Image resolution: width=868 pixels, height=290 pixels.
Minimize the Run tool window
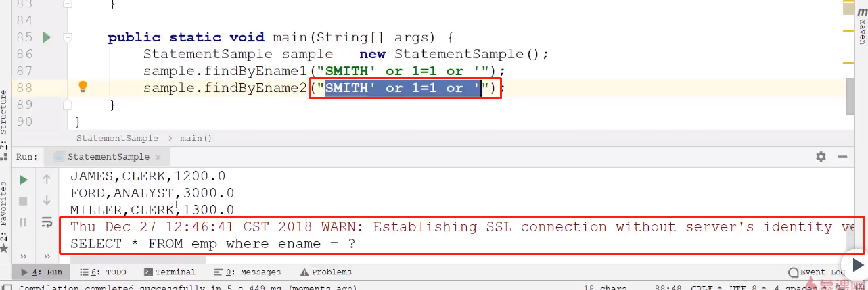coord(842,157)
